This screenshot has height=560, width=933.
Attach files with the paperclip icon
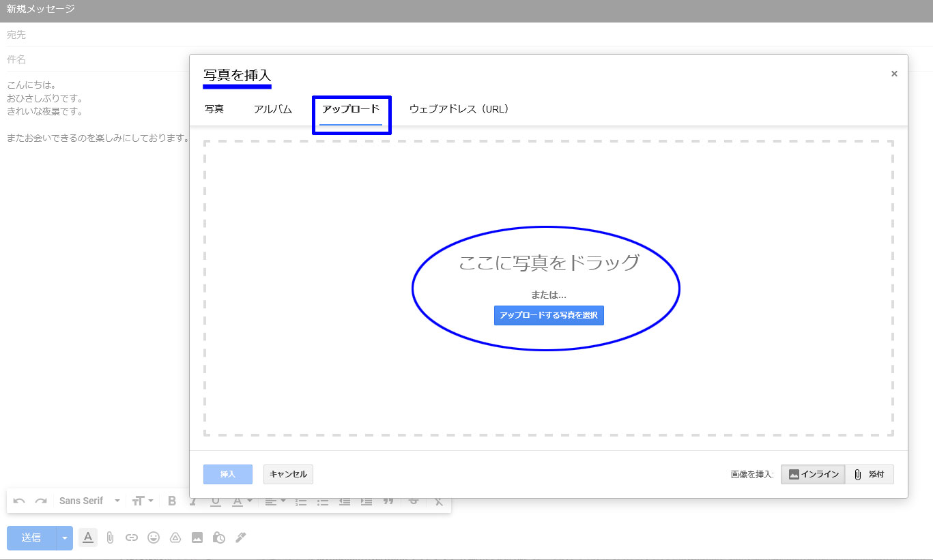pyautogui.click(x=110, y=537)
